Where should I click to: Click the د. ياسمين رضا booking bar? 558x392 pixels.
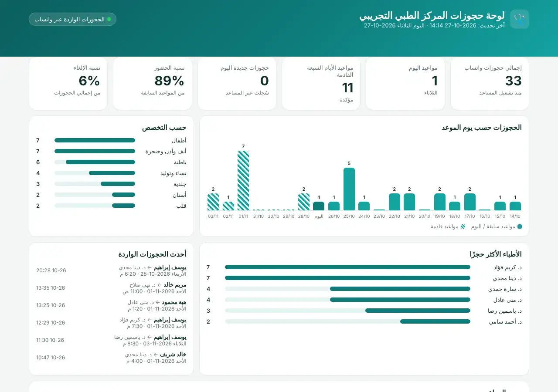pyautogui.click(x=347, y=311)
